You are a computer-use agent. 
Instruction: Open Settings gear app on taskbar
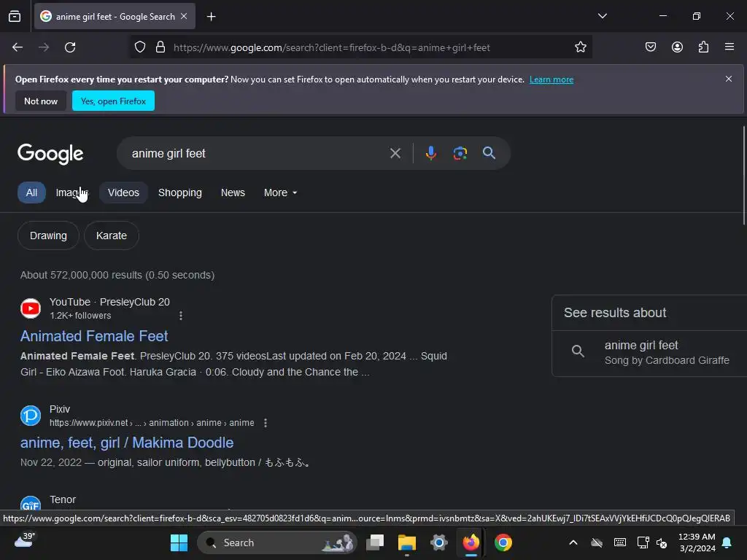(438, 542)
